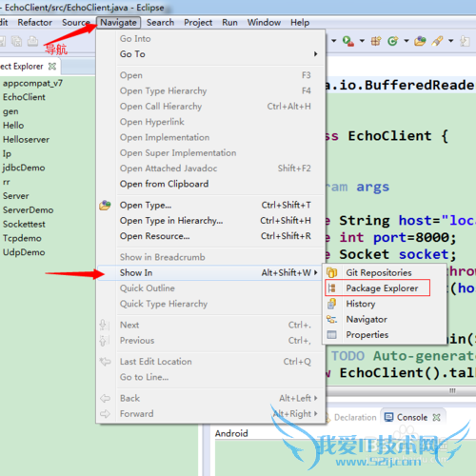The width and height of the screenshot is (476, 476).
Task: Select the Hello project
Action: (13, 126)
